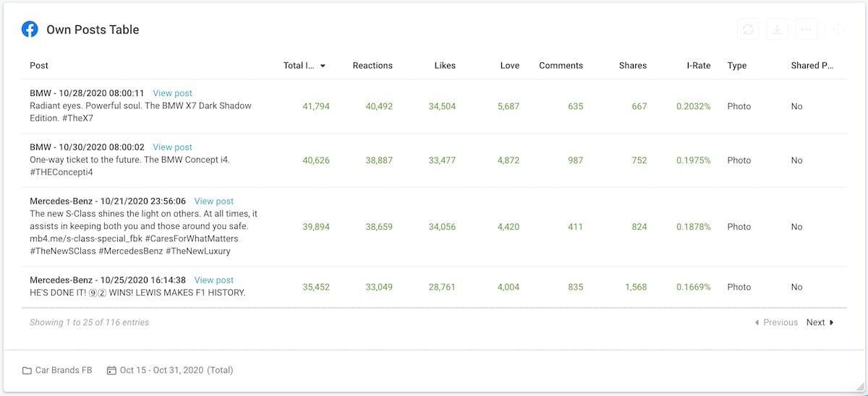
Task: Sort table by Shares column
Action: (x=633, y=66)
